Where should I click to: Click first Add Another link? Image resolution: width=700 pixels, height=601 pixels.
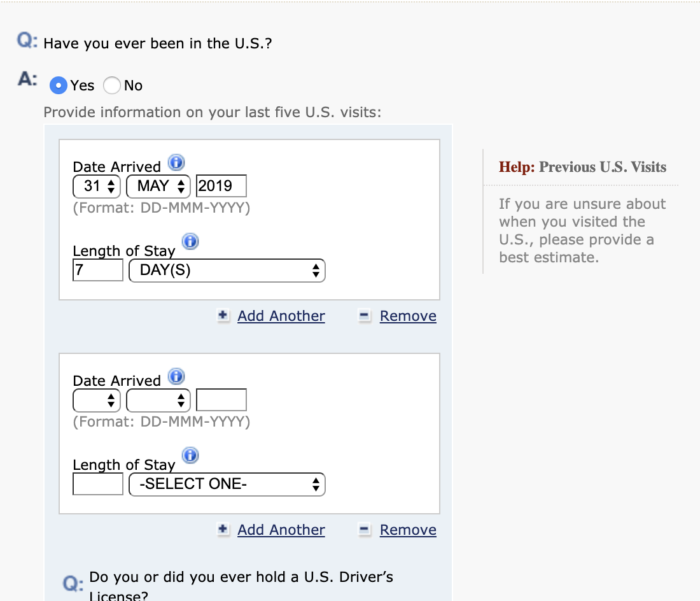coord(281,316)
